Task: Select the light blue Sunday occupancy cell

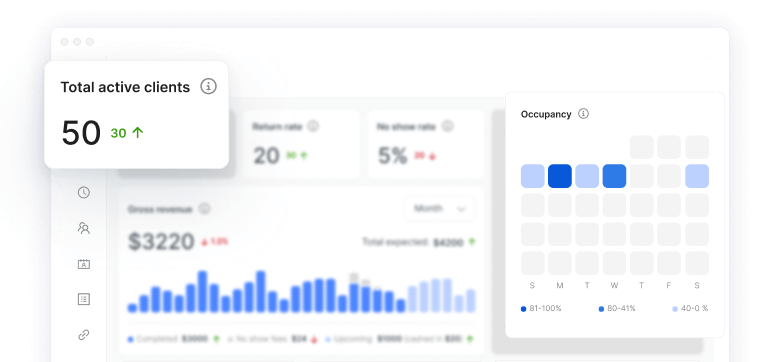Action: pos(533,176)
